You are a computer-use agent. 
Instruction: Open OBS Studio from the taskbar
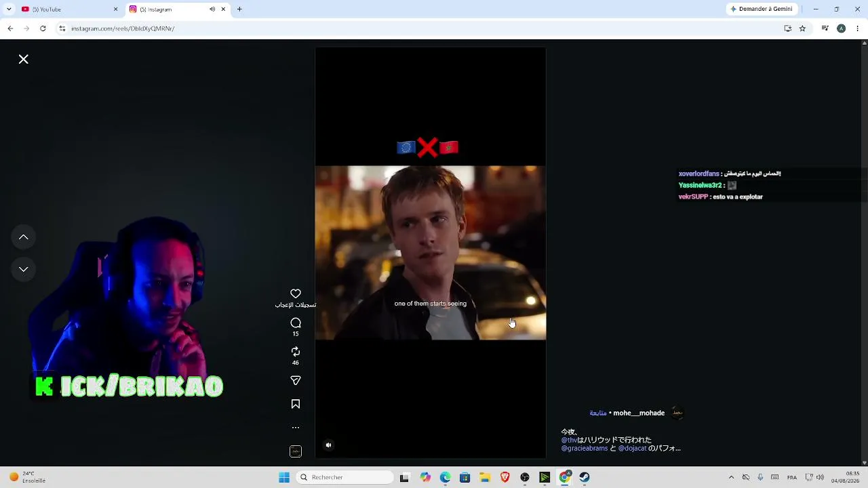pos(525,477)
